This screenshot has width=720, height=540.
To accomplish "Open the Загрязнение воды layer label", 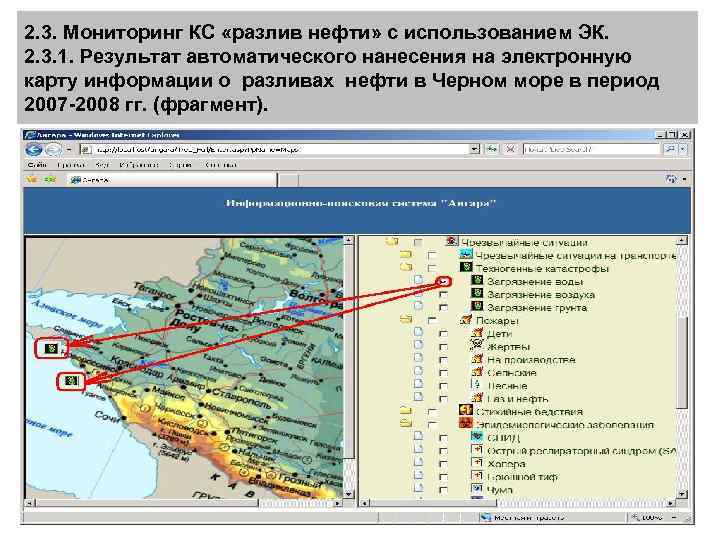I will 535,281.
